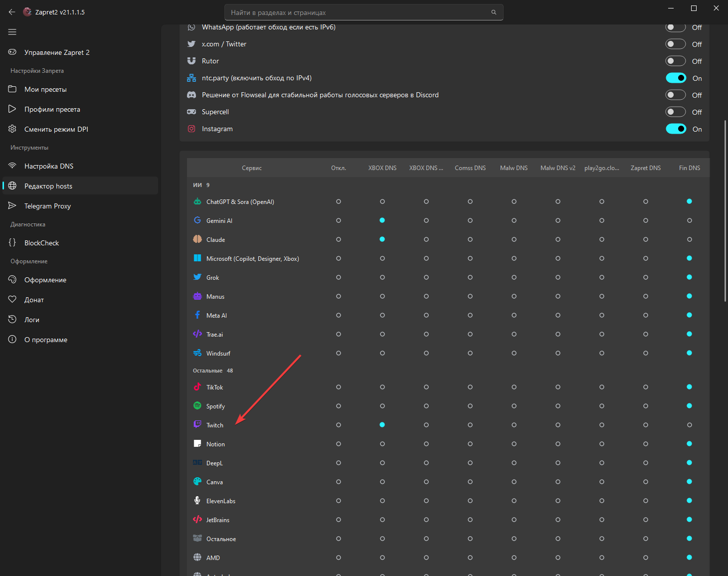Click the Zapret DNS column header

click(x=646, y=168)
